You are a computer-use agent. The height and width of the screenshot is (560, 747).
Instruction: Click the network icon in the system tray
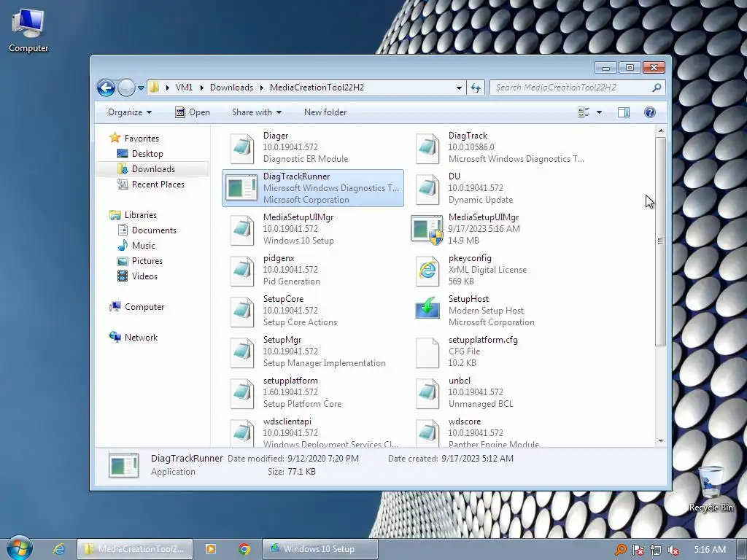(x=656, y=550)
